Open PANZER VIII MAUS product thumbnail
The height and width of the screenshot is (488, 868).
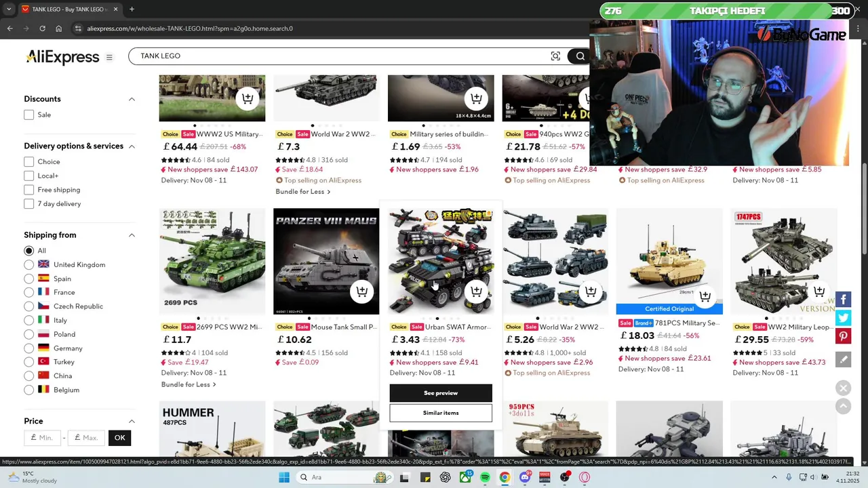326,261
